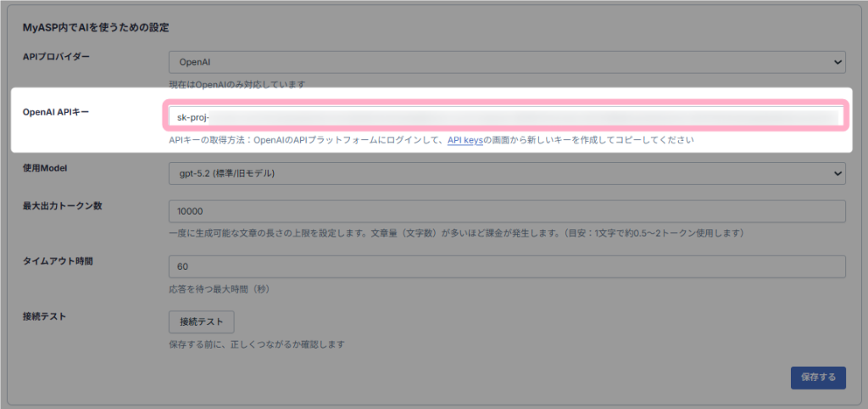868x409 pixels.
Task: Click the 現在はOpenAIのみ対応しています help text
Action: 236,85
